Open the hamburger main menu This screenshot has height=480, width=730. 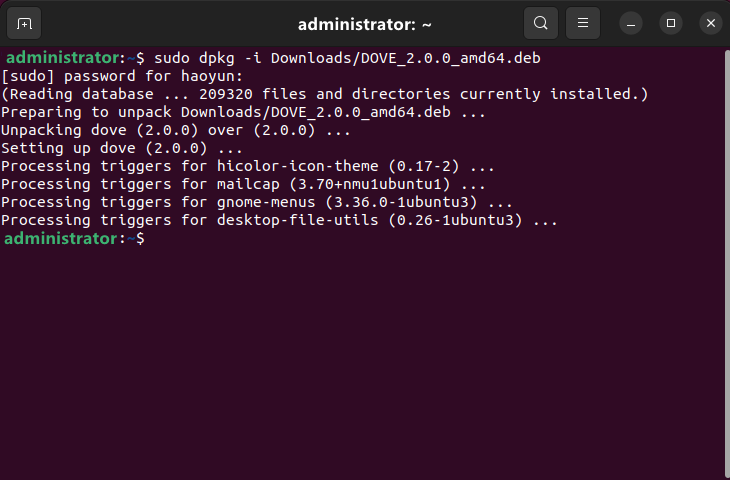click(582, 23)
